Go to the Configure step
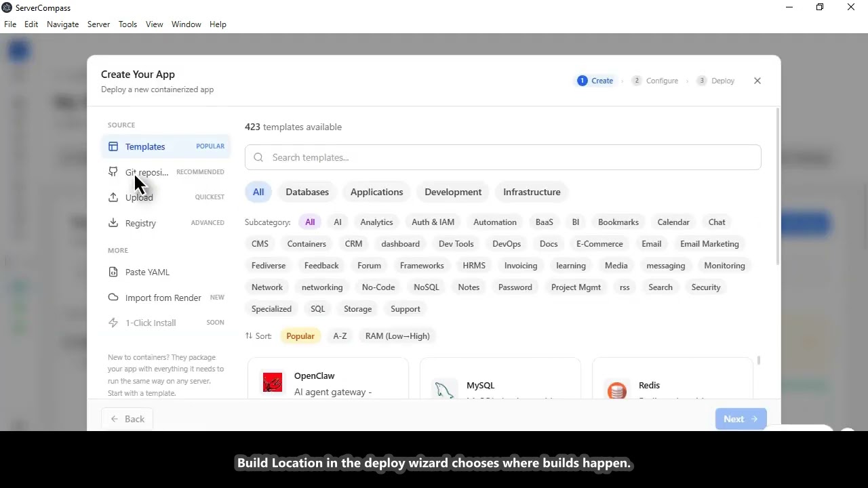Screen dimensions: 868x488 pos(654,81)
